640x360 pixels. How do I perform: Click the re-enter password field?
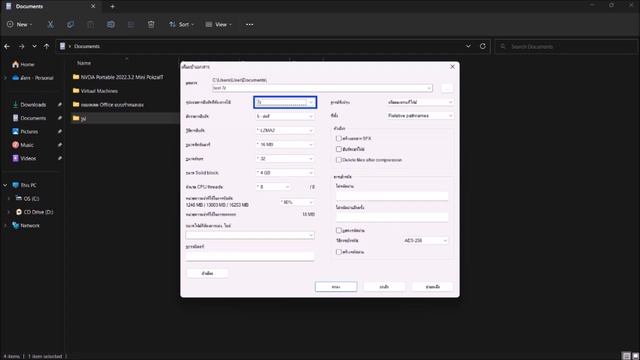coord(392,218)
